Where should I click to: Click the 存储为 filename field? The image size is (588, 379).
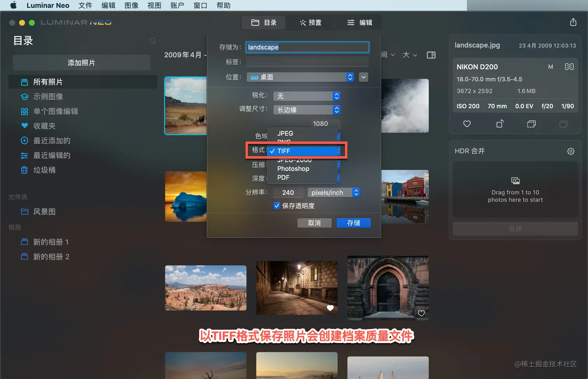point(307,47)
